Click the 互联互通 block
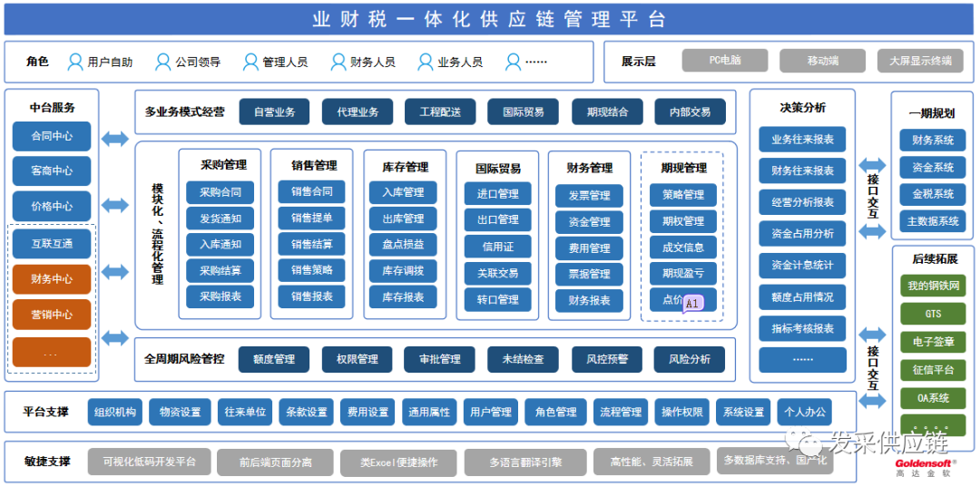 [52, 244]
